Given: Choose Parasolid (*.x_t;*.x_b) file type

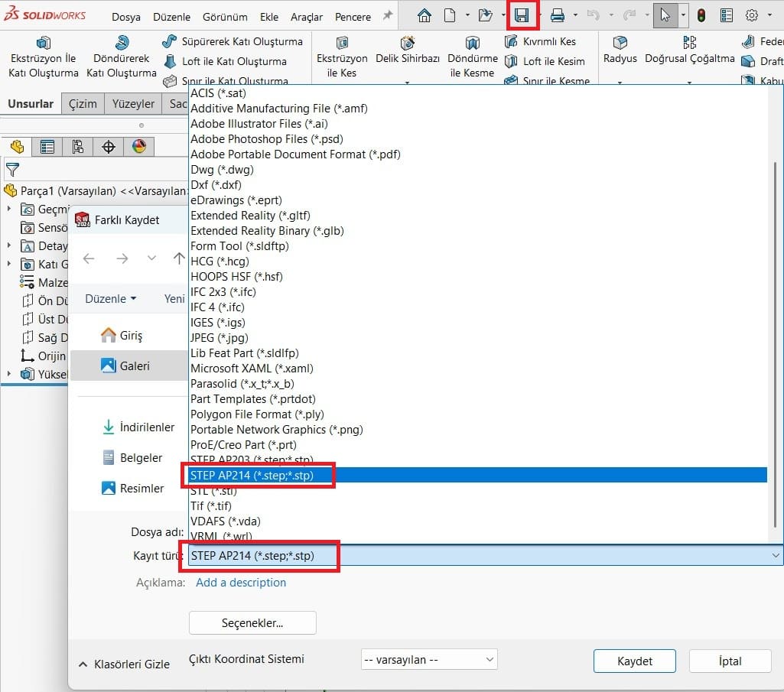Looking at the screenshot, I should tap(477, 384).
